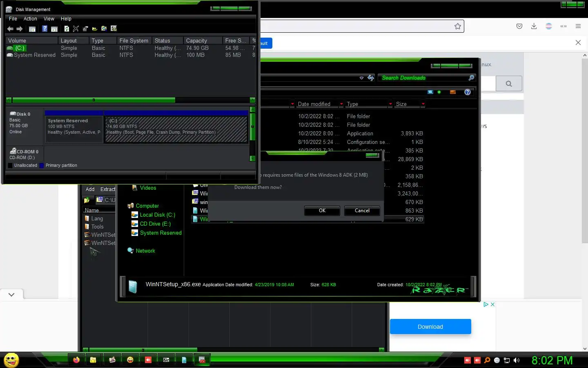
Task: Click the 7-Zip icon in the taskbar
Action: (166, 360)
